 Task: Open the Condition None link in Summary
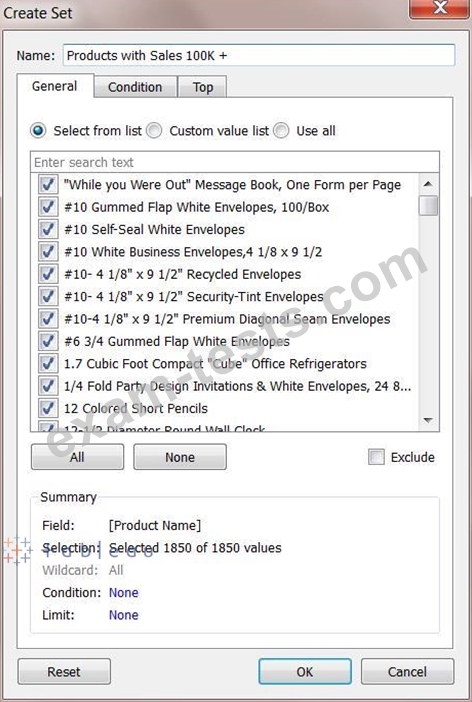point(124,592)
